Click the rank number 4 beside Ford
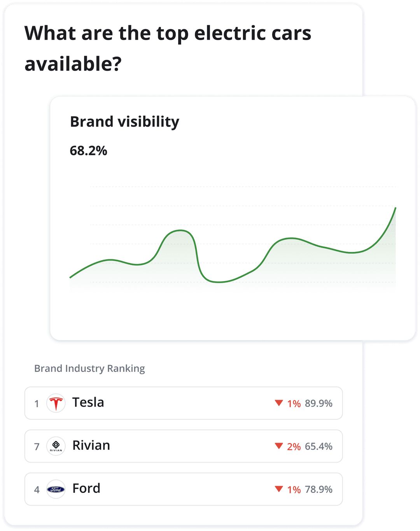420x531 pixels. tap(37, 490)
